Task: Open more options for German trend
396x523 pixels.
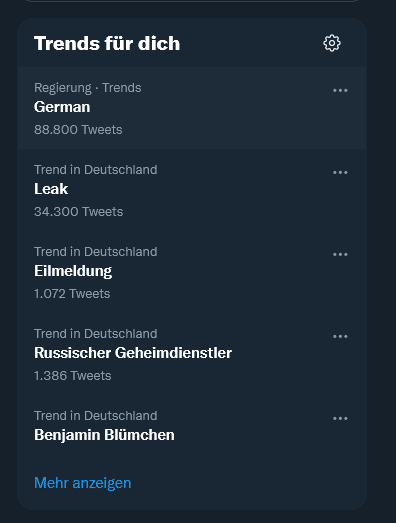Action: 340,90
